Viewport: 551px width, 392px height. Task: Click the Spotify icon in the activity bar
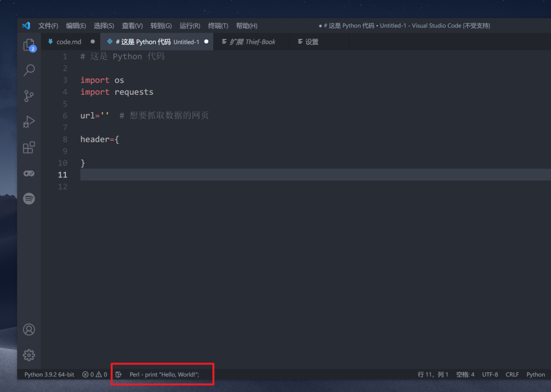[29, 198]
